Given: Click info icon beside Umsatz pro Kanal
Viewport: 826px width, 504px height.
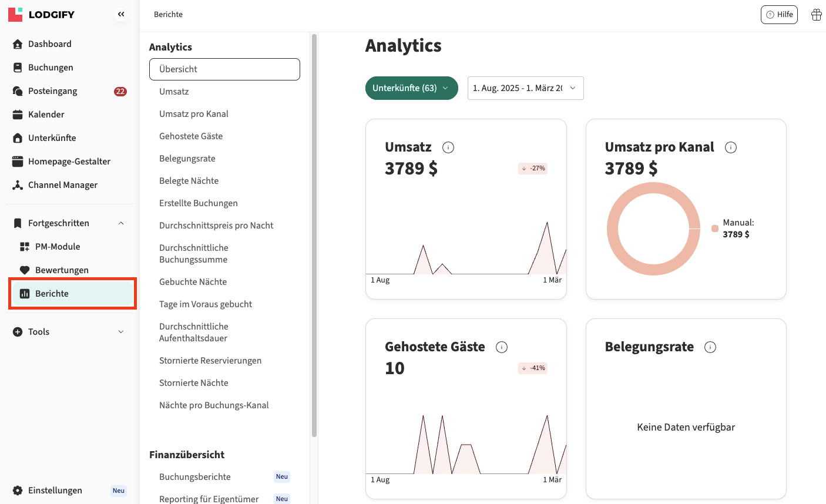Looking at the screenshot, I should 731,147.
